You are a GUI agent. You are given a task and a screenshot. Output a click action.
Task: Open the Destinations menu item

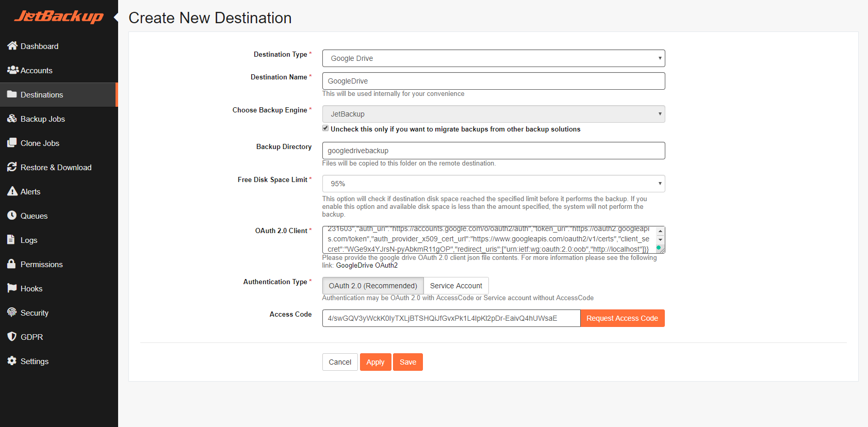point(59,94)
